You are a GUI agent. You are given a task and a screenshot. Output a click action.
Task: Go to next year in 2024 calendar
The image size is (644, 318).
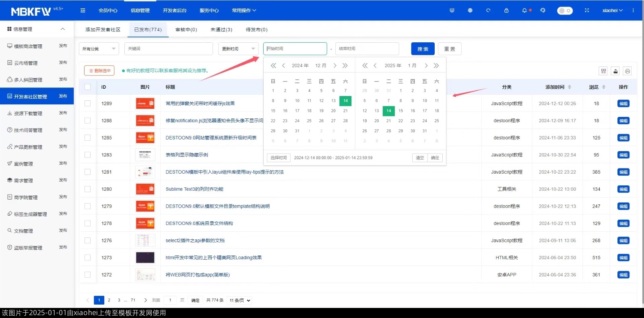(345, 66)
